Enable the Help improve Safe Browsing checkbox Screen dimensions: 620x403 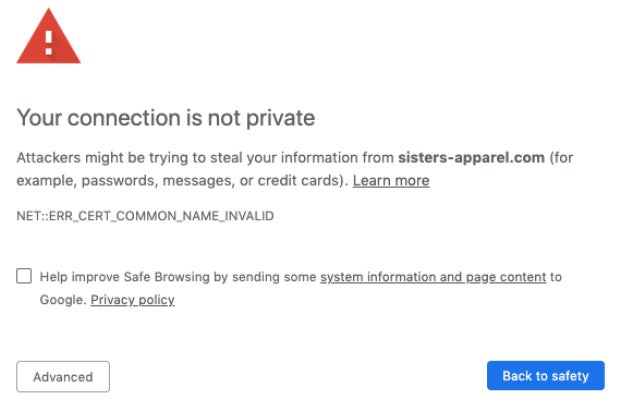pyautogui.click(x=24, y=276)
